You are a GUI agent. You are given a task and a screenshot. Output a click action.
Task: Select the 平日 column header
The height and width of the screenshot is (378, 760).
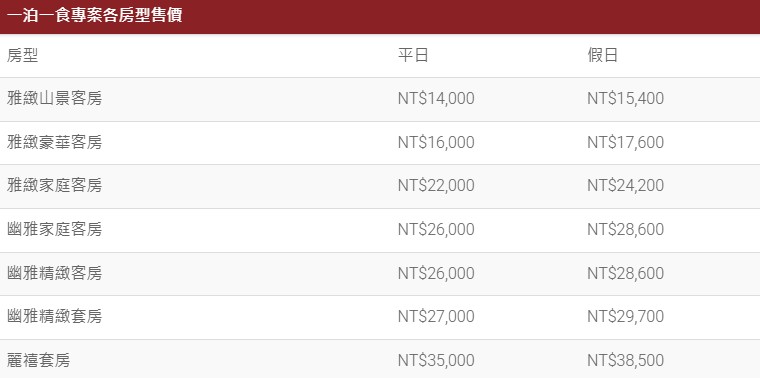coord(413,55)
